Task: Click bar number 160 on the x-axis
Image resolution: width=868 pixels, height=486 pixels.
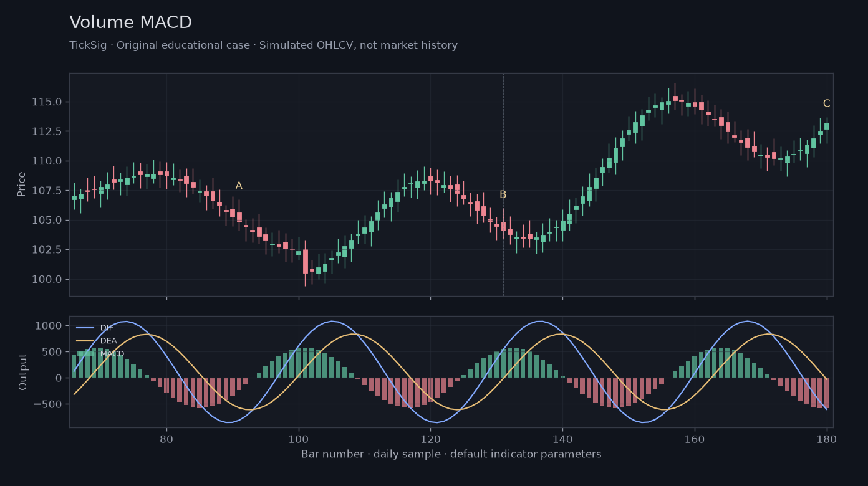Action: click(695, 439)
